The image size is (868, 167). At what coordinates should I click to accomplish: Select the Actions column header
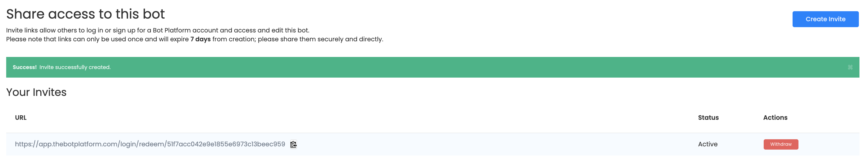pos(775,118)
